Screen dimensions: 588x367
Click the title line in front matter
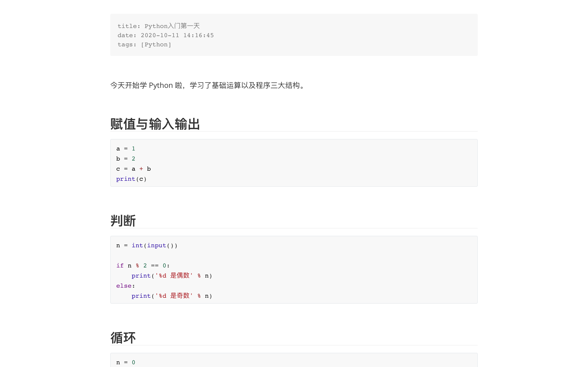click(158, 26)
